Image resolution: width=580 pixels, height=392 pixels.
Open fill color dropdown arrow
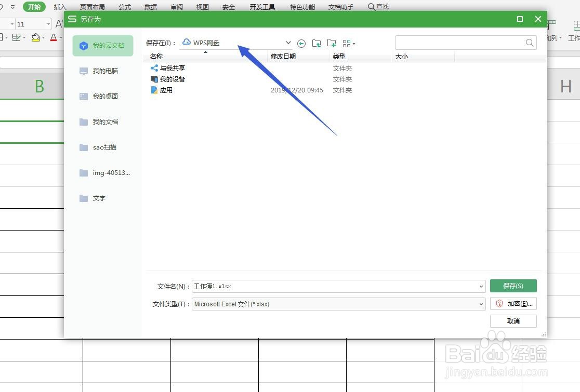[x=43, y=38]
